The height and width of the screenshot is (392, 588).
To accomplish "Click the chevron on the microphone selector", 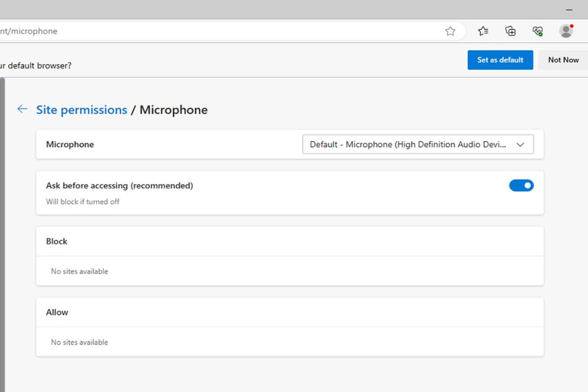I will 520,145.
